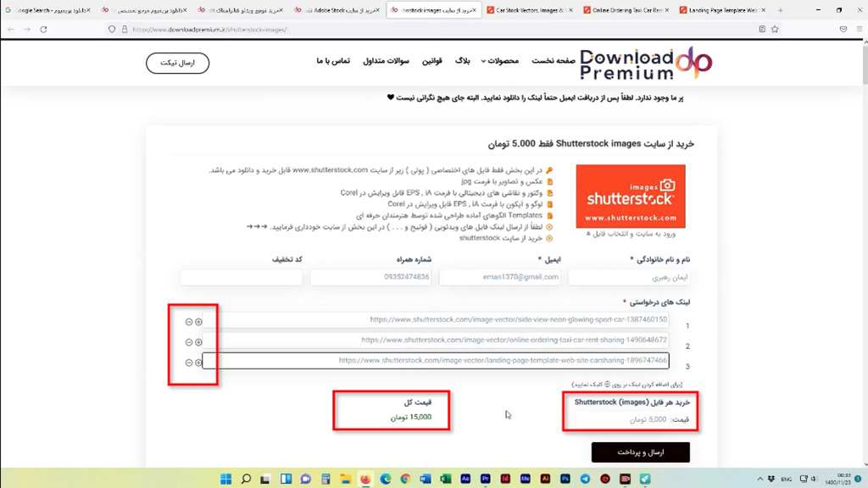Click the minus icon beside link row 2
The width and height of the screenshot is (868, 488).
[189, 342]
